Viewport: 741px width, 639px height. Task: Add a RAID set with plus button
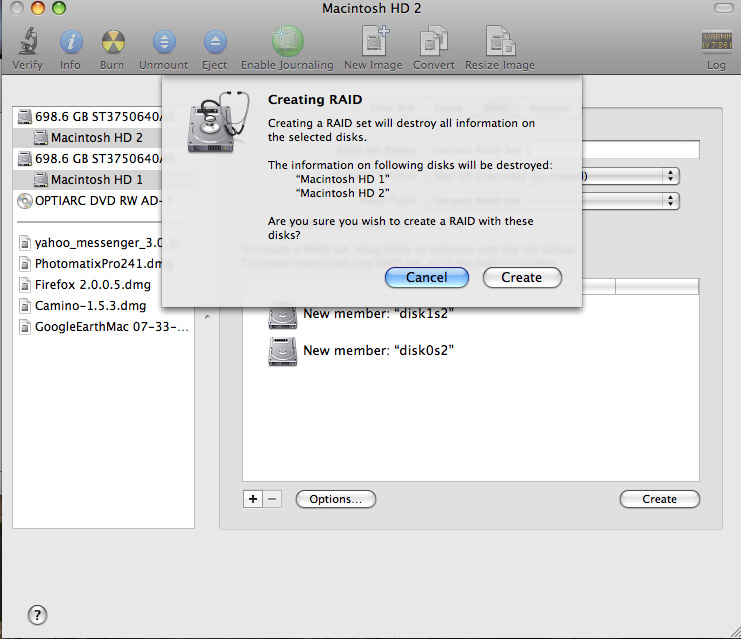tap(253, 499)
